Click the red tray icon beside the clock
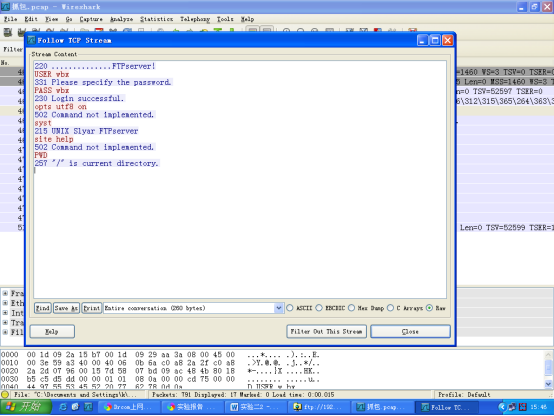 point(523,407)
